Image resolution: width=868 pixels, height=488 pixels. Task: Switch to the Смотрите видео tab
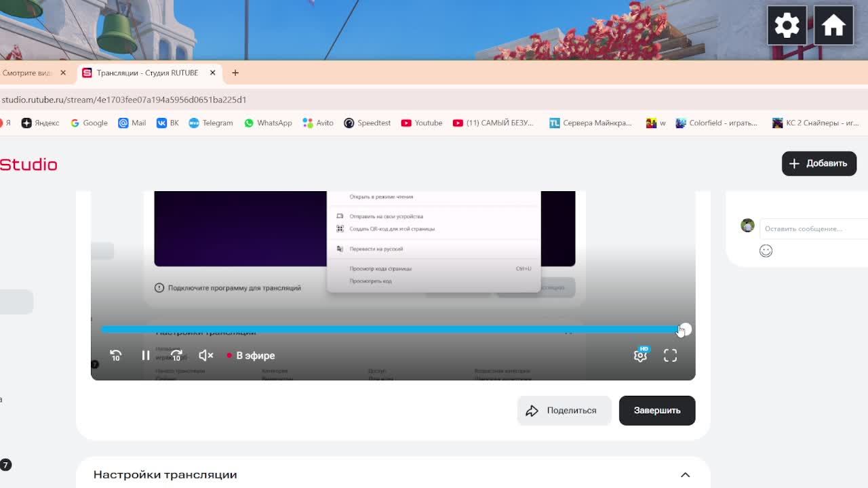27,73
